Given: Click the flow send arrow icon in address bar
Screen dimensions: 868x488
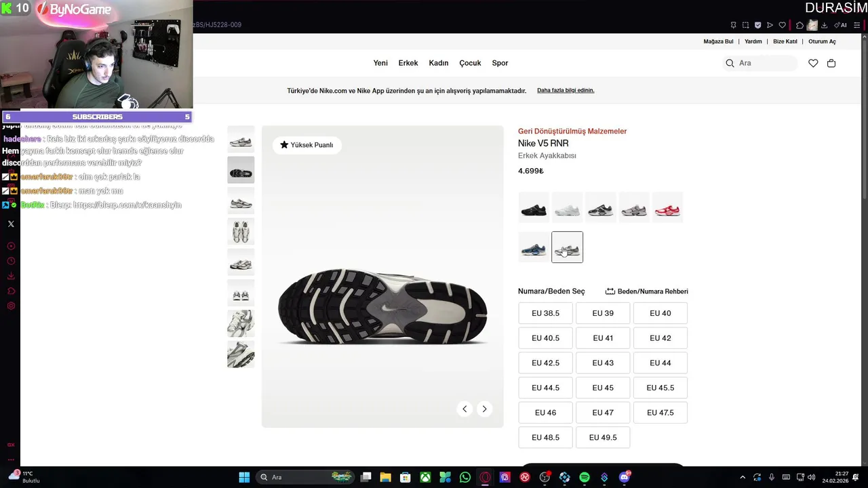Looking at the screenshot, I should [770, 25].
